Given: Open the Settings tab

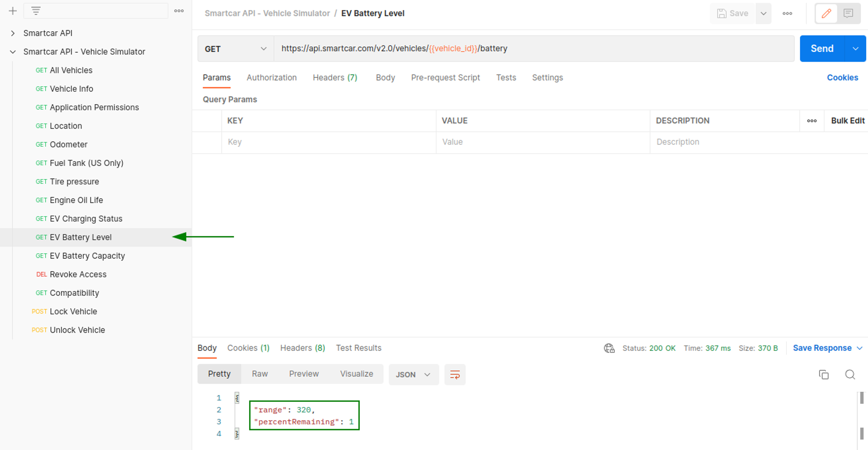Looking at the screenshot, I should [x=547, y=78].
